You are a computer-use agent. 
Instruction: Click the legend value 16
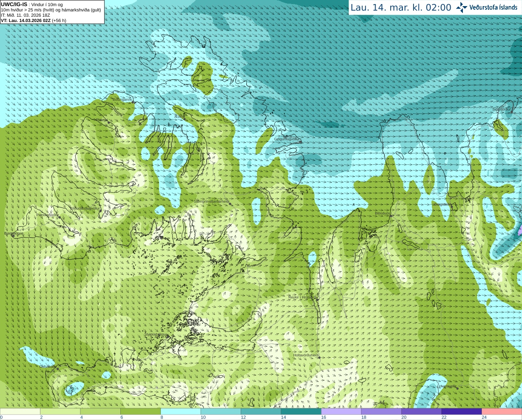click(323, 417)
